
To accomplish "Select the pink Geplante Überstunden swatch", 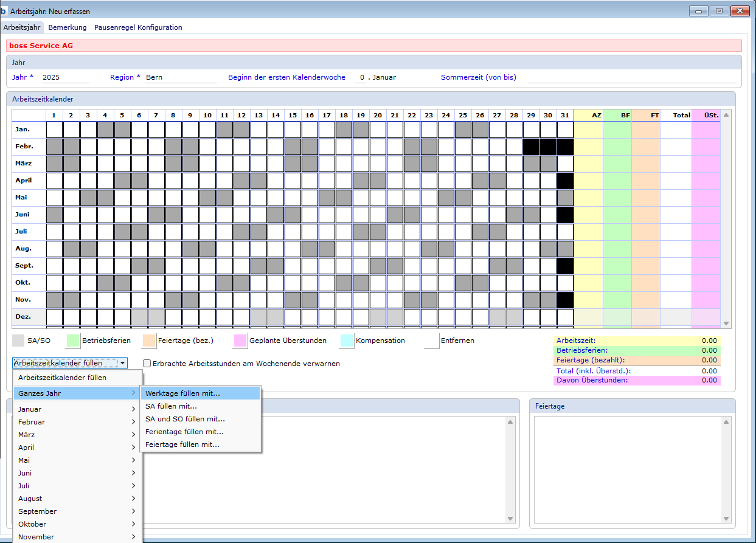I will [x=240, y=341].
